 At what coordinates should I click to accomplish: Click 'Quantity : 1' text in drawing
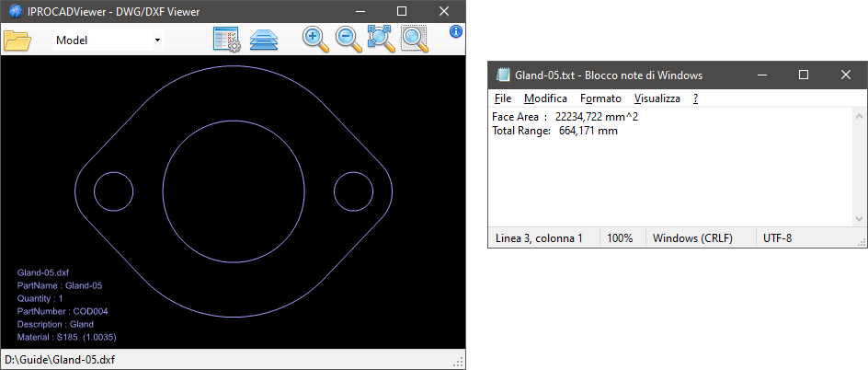[40, 298]
